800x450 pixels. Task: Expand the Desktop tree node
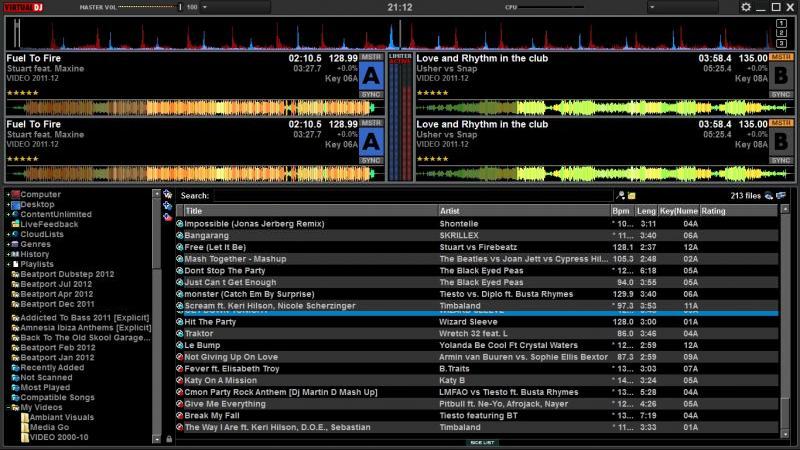pos(8,205)
